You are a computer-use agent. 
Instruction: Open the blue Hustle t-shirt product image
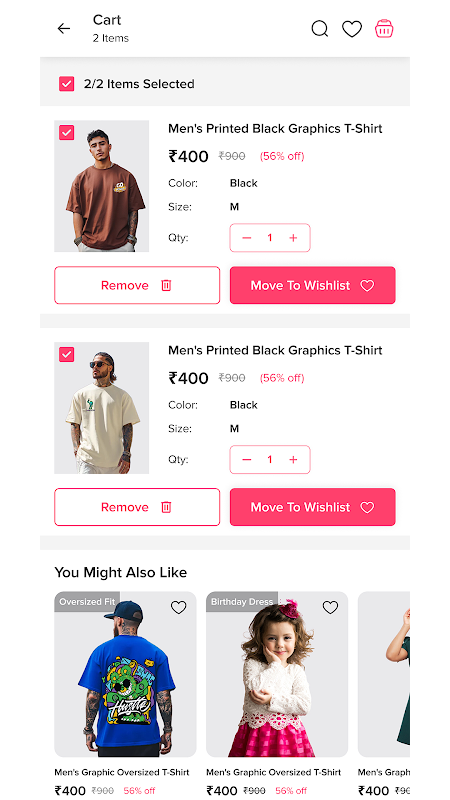coord(126,674)
